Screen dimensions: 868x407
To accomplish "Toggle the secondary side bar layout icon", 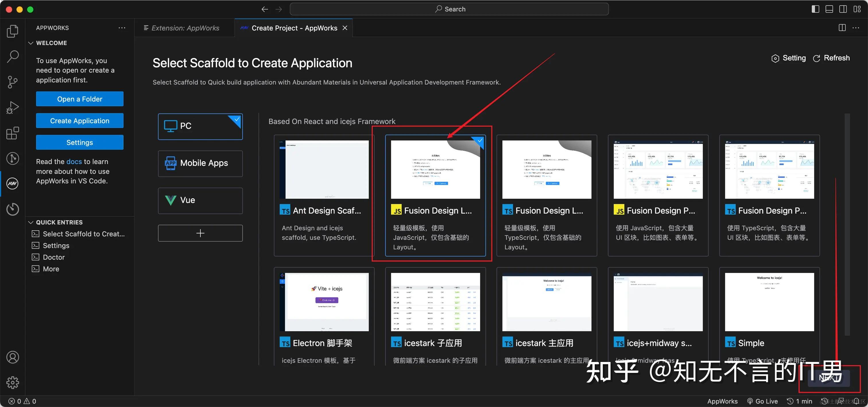I will pyautogui.click(x=843, y=9).
